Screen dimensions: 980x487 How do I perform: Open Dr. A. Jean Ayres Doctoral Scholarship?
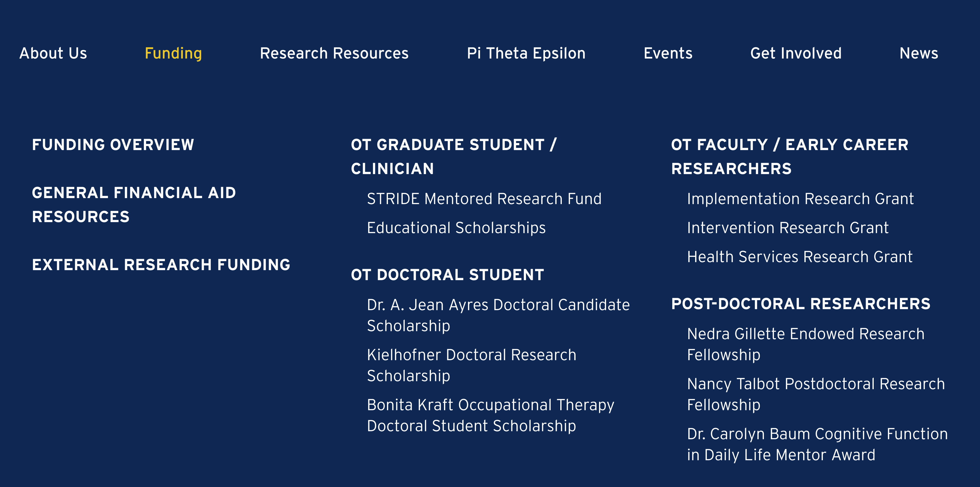[x=498, y=315]
